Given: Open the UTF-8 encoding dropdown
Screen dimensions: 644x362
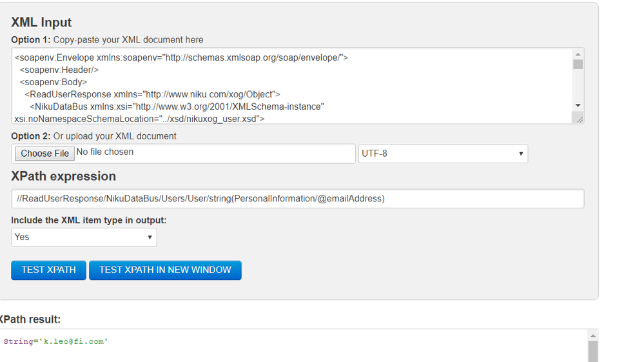Looking at the screenshot, I should coord(443,154).
